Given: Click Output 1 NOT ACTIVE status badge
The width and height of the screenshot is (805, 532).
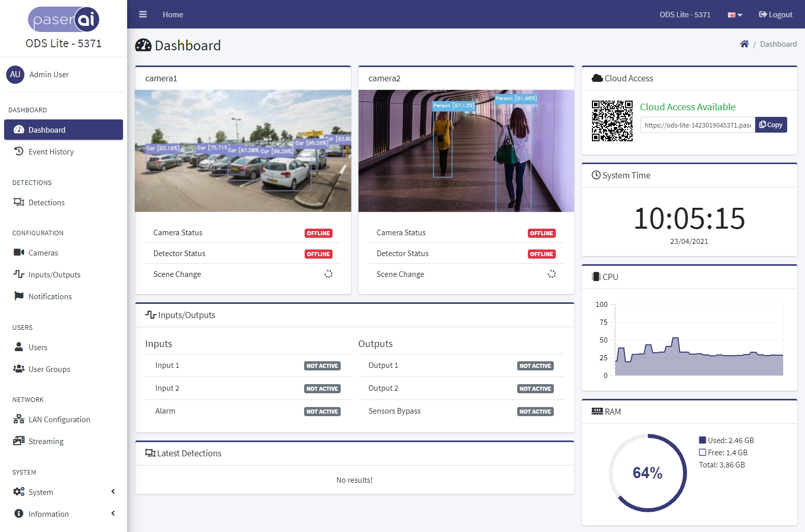Looking at the screenshot, I should pyautogui.click(x=535, y=366).
